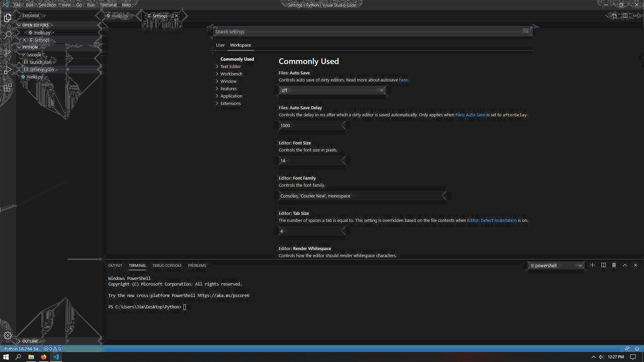Image resolution: width=644 pixels, height=362 pixels.
Task: Switch to the Workspace settings tab
Action: coord(240,45)
